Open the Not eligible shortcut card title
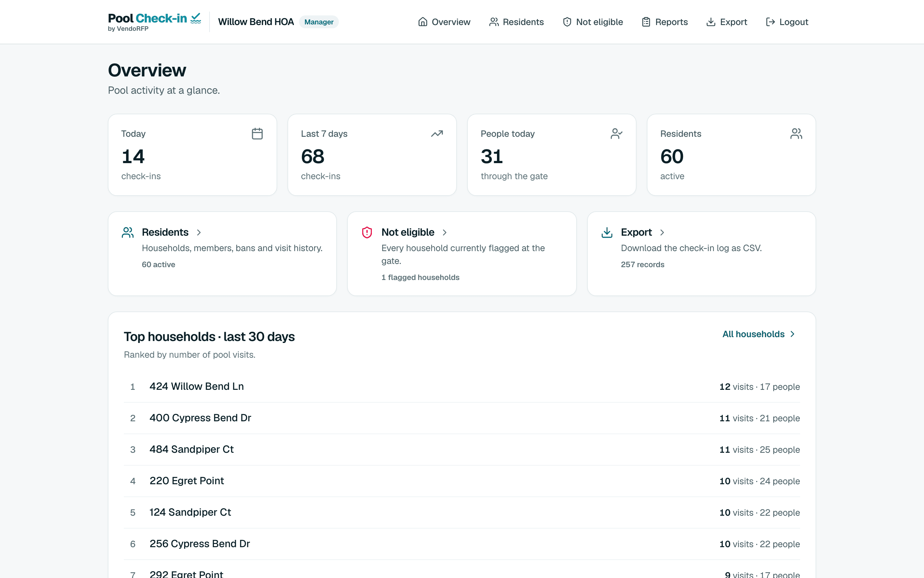 408,232
